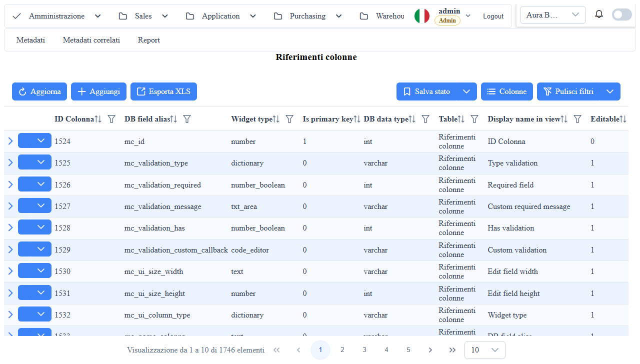640x364 pixels.
Task: Click the Salva stato button
Action: [x=426, y=91]
